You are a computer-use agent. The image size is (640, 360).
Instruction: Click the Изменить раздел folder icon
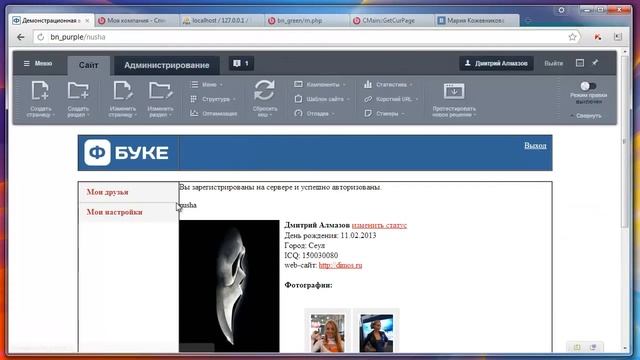[x=160, y=91]
